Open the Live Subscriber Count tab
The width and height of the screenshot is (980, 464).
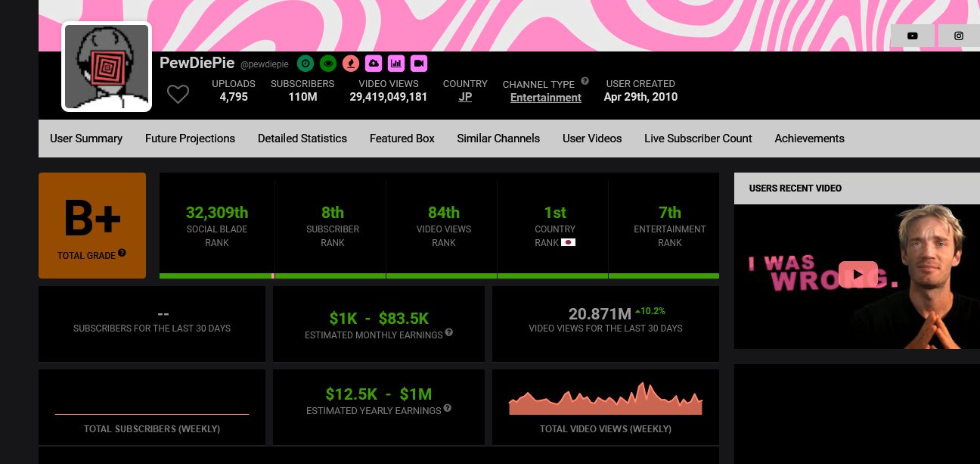pos(698,139)
